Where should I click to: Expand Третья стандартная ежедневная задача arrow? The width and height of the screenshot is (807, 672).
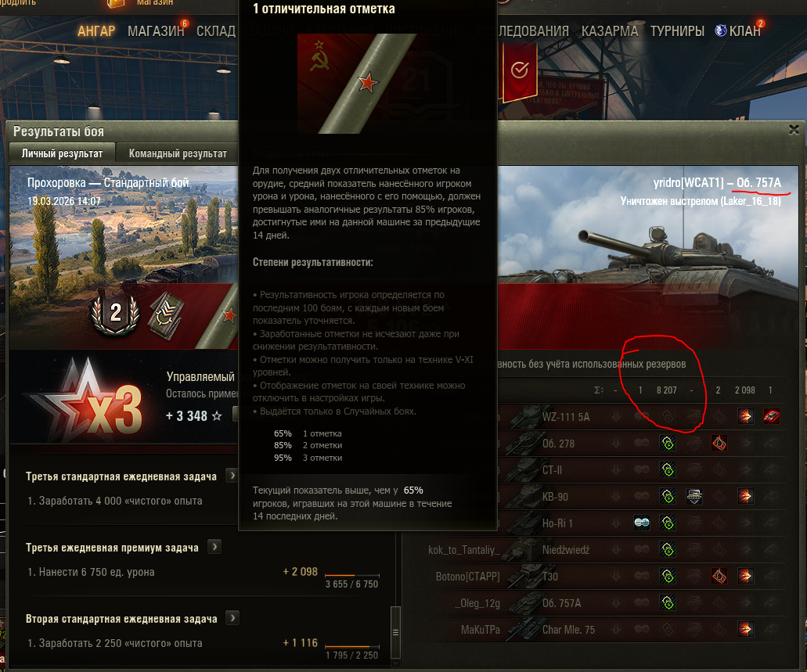232,476
